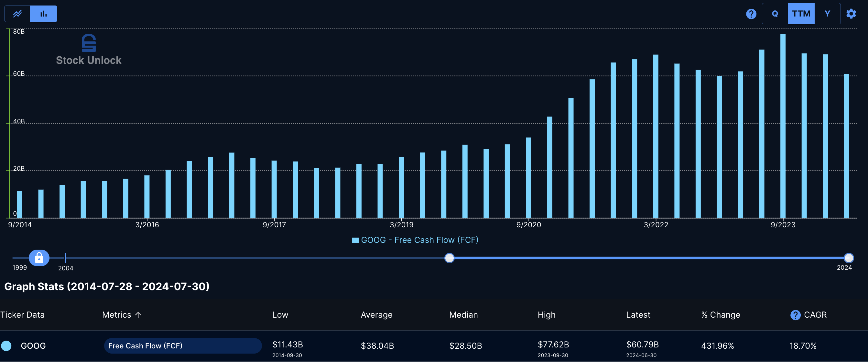Click the CAGR column header text
This screenshot has height=362, width=868.
(x=815, y=315)
